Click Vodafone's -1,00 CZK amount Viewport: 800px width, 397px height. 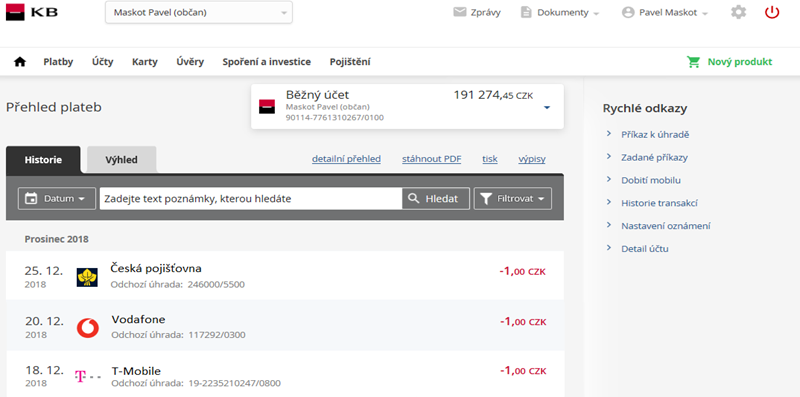coord(523,322)
